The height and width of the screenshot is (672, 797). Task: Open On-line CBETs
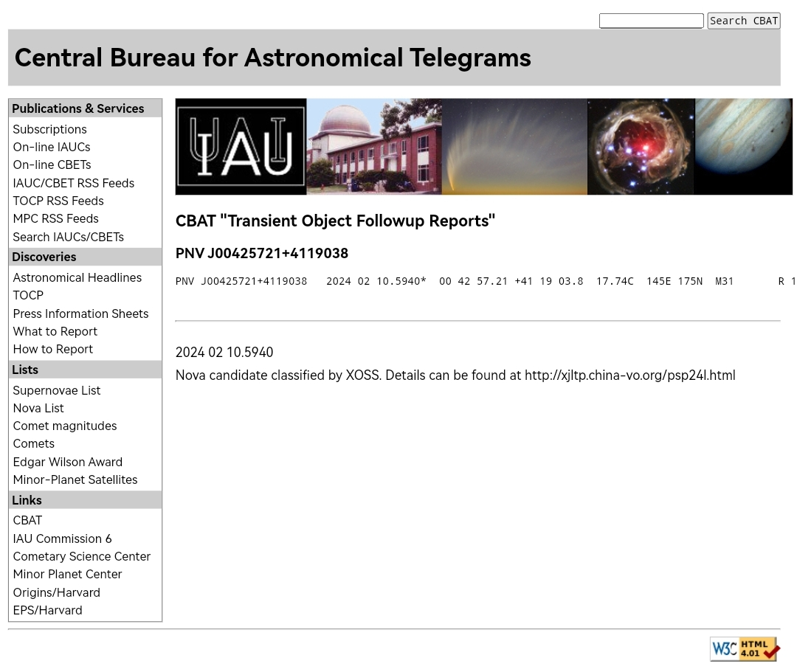click(x=52, y=165)
